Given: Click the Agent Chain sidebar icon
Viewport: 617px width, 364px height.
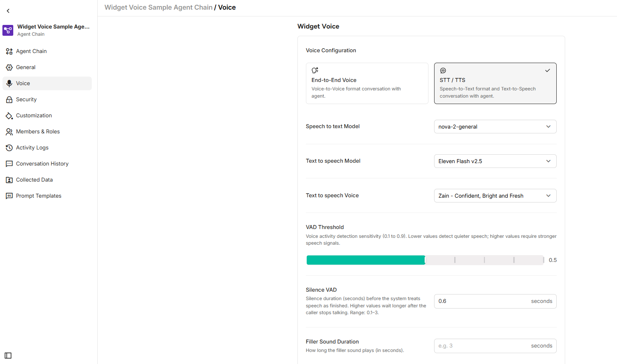Looking at the screenshot, I should pyautogui.click(x=9, y=51).
